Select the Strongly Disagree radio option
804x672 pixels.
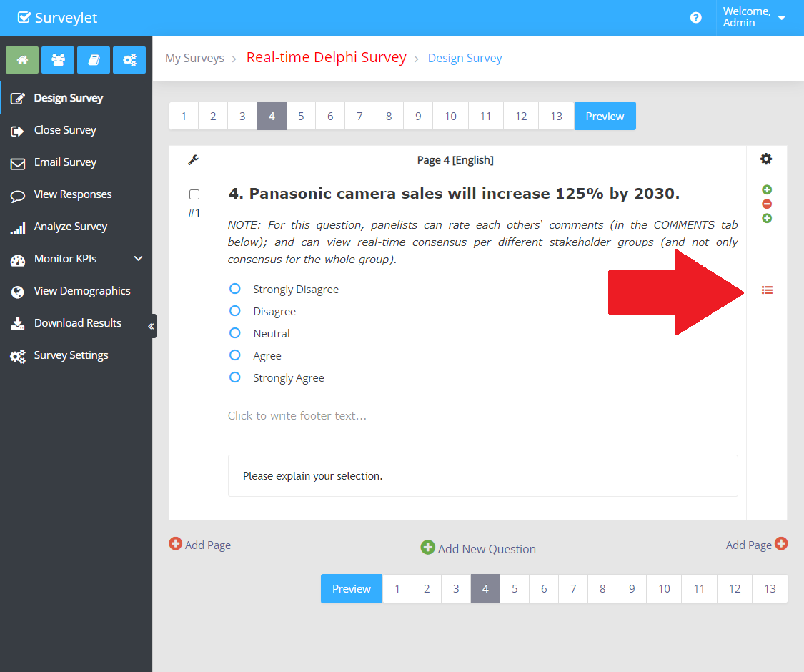(234, 289)
